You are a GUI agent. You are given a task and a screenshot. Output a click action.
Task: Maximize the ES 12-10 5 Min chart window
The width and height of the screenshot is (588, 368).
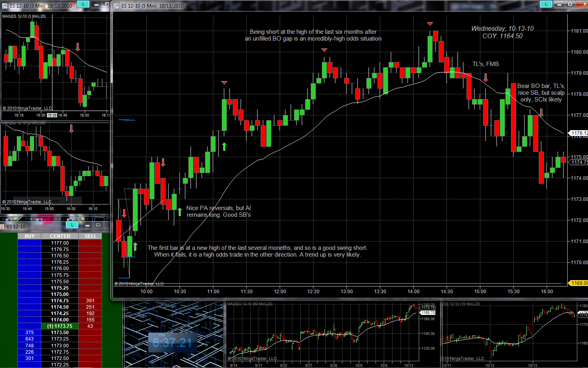570,4
